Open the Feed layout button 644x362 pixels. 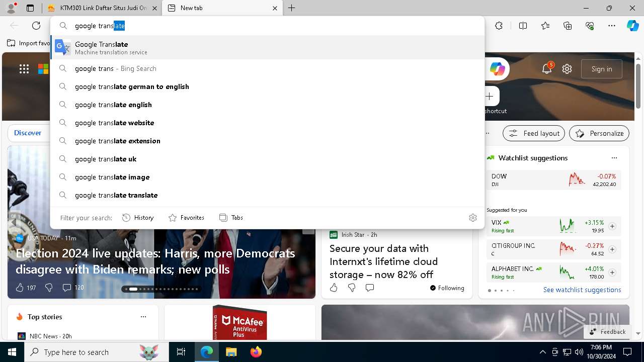pos(534,133)
